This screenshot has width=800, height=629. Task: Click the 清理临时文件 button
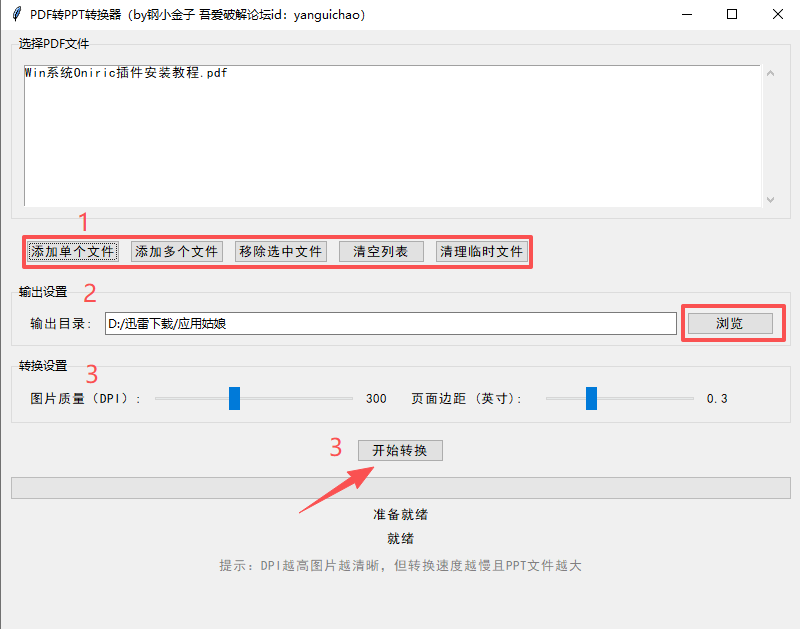(x=482, y=252)
